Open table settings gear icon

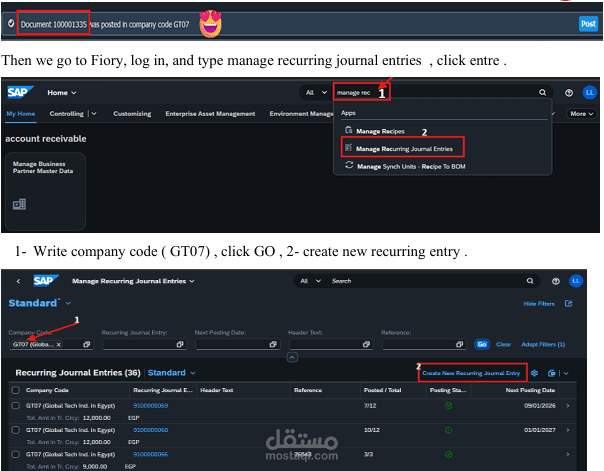pos(534,373)
